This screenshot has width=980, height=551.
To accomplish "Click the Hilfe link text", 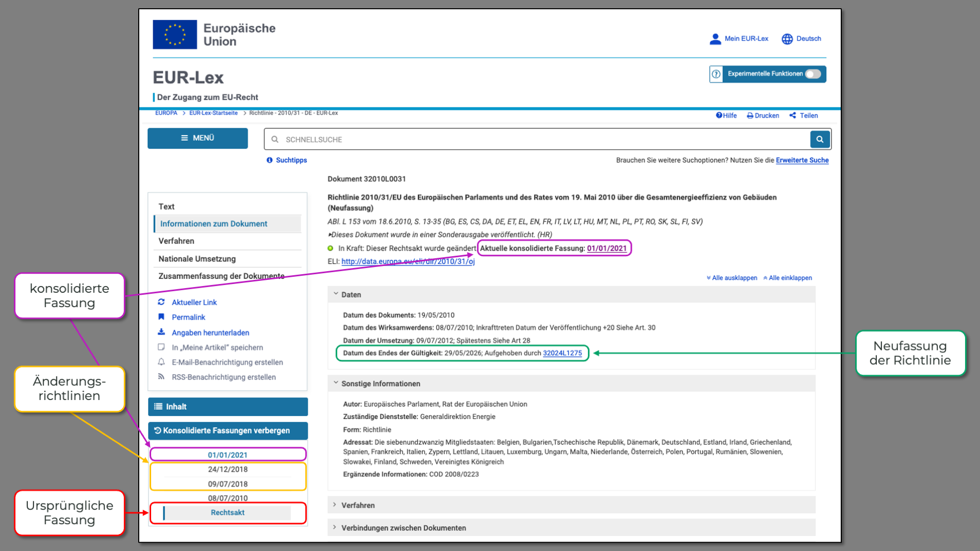I will (730, 115).
